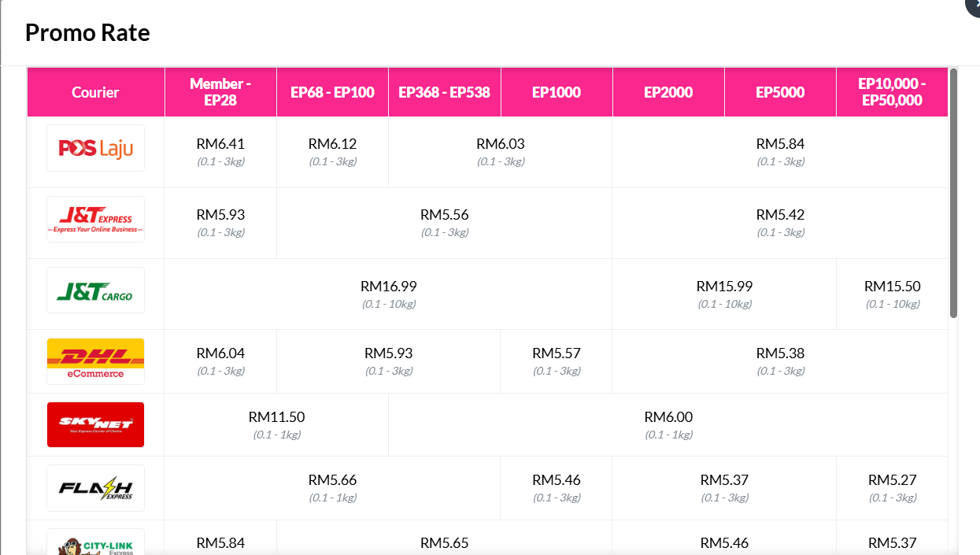Image resolution: width=980 pixels, height=555 pixels.
Task: Click Flash Express rate RM5.27
Action: 893,480
